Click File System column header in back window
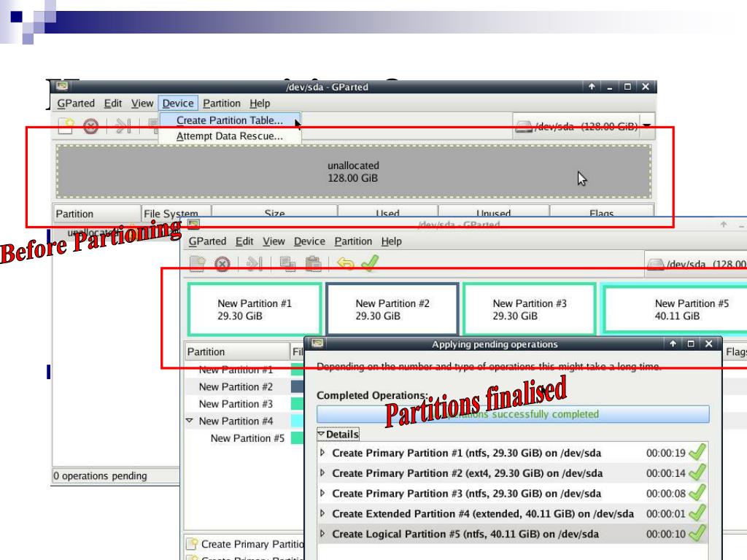 tap(177, 214)
